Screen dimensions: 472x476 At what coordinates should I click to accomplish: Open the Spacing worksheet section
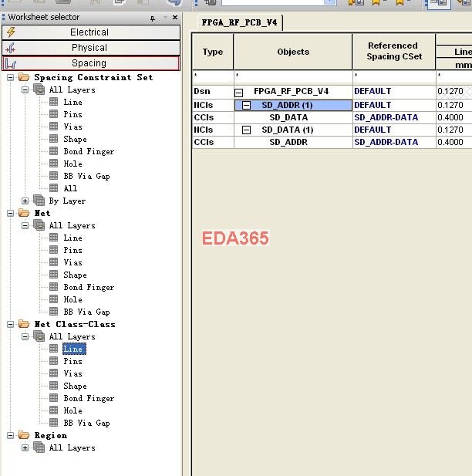pyautogui.click(x=91, y=63)
